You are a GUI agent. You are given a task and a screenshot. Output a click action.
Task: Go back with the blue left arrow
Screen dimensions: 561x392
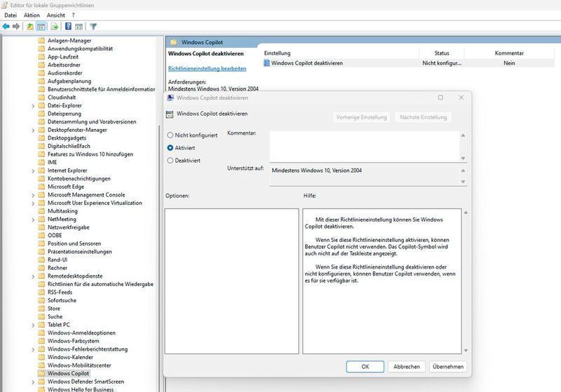pos(6,27)
